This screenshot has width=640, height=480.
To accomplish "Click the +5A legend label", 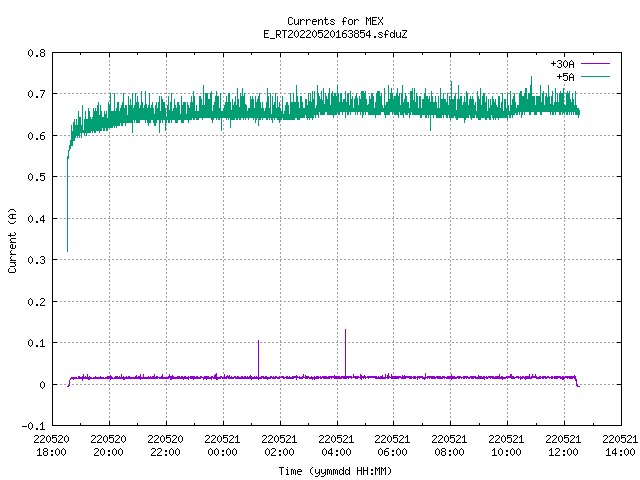I will click(565, 77).
